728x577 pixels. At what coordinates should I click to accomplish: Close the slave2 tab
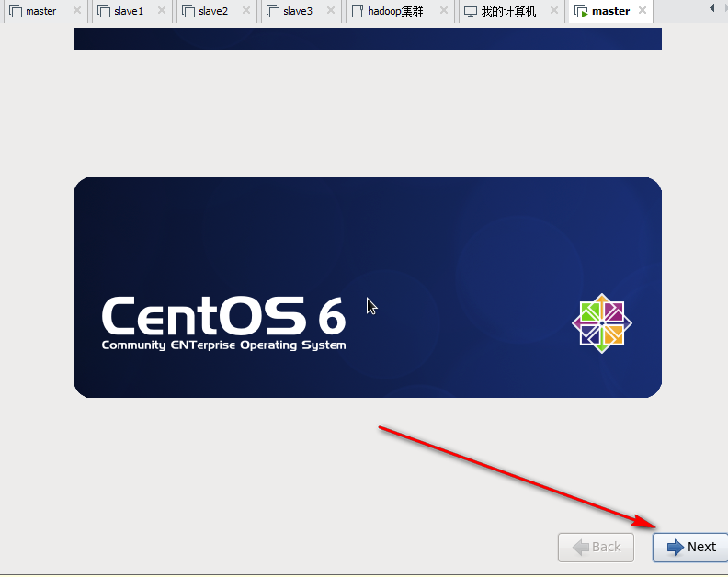click(246, 10)
